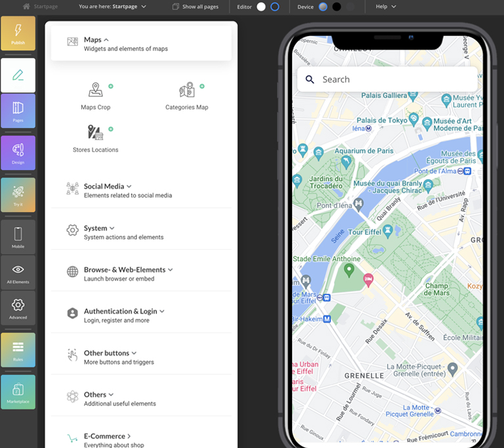The width and height of the screenshot is (504, 448).
Task: Open the Mobile device settings
Action: point(18,237)
